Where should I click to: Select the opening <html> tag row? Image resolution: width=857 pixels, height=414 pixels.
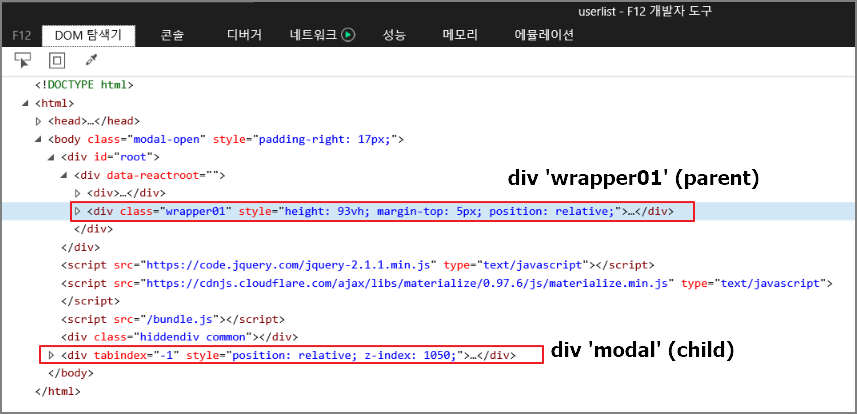click(x=54, y=103)
